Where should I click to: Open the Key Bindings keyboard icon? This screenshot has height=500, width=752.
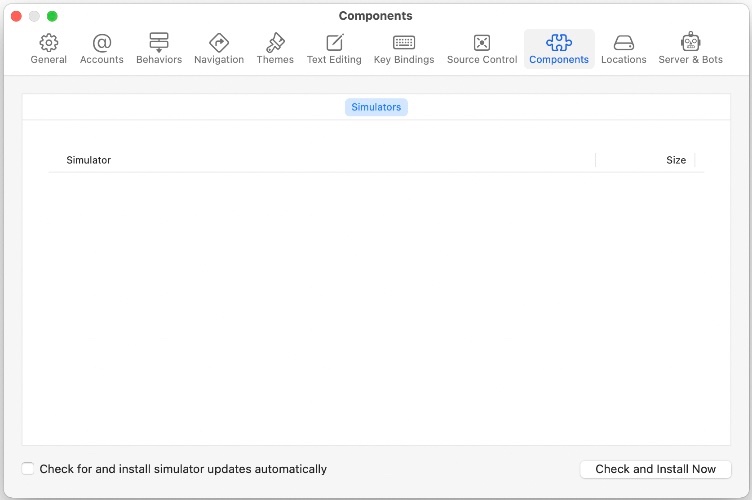[404, 43]
